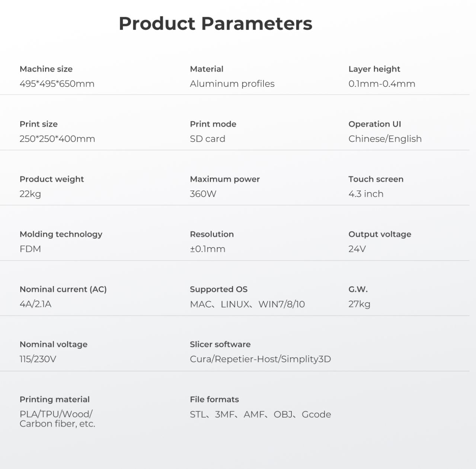Click the File formats label
The height and width of the screenshot is (469, 476).
tap(214, 399)
